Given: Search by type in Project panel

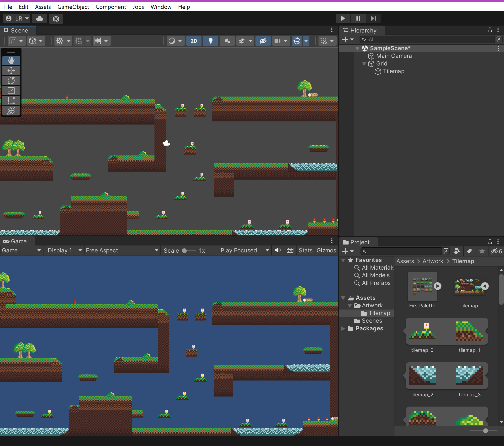Looking at the screenshot, I should (x=457, y=251).
